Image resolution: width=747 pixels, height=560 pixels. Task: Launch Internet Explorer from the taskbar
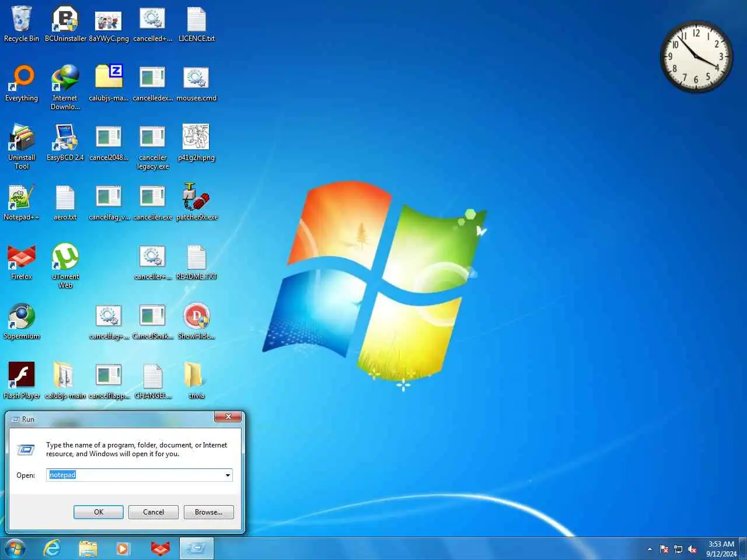tap(52, 549)
